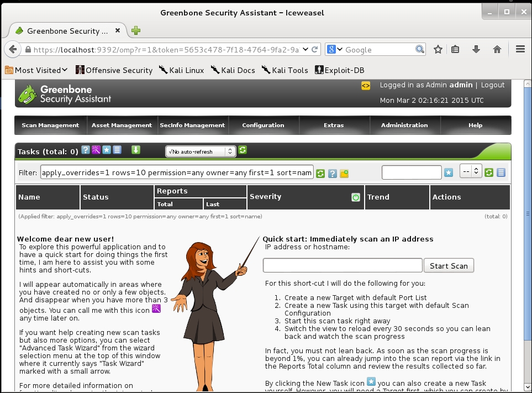Open Offensive Security bookmark

[114, 70]
